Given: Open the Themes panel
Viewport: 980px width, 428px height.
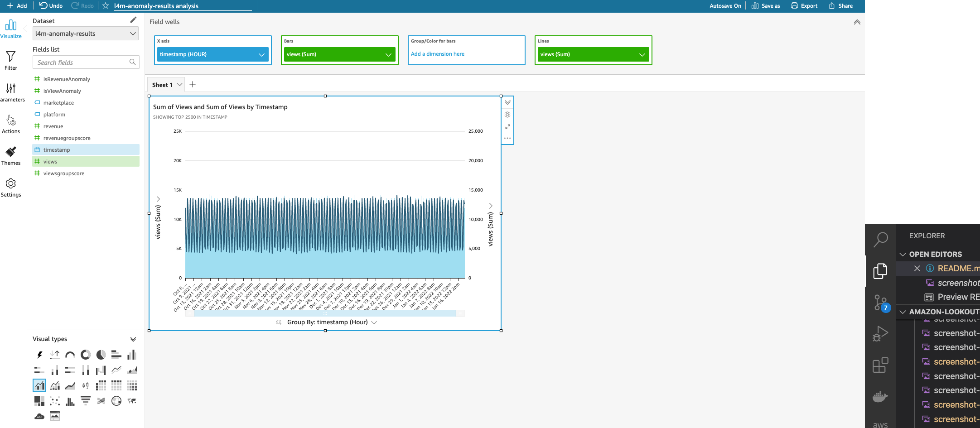Looking at the screenshot, I should point(11,156).
